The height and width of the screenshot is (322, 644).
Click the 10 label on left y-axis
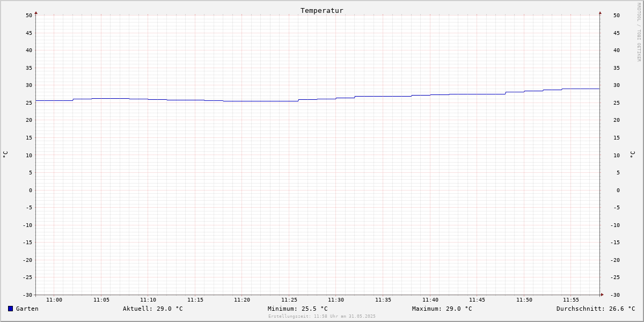pyautogui.click(x=29, y=155)
